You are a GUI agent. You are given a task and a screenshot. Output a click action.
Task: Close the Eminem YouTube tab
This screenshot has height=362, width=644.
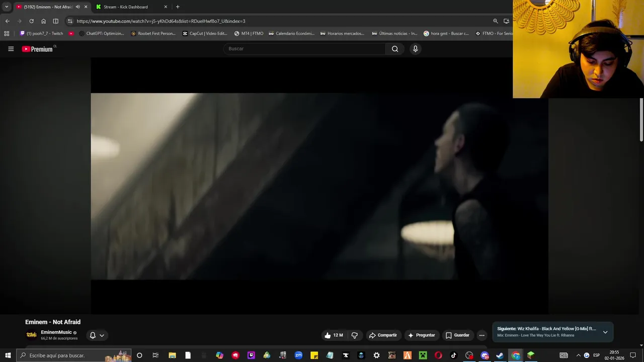click(x=86, y=7)
